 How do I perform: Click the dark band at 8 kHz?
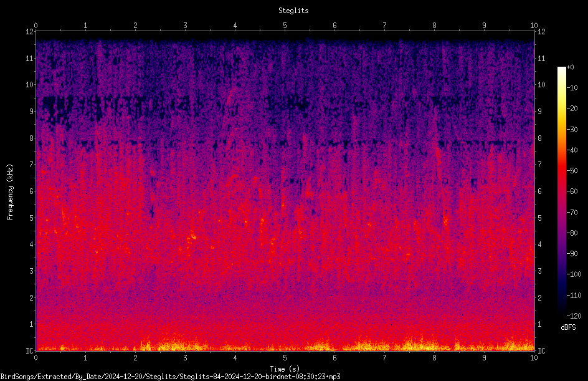pyautogui.click(x=285, y=143)
